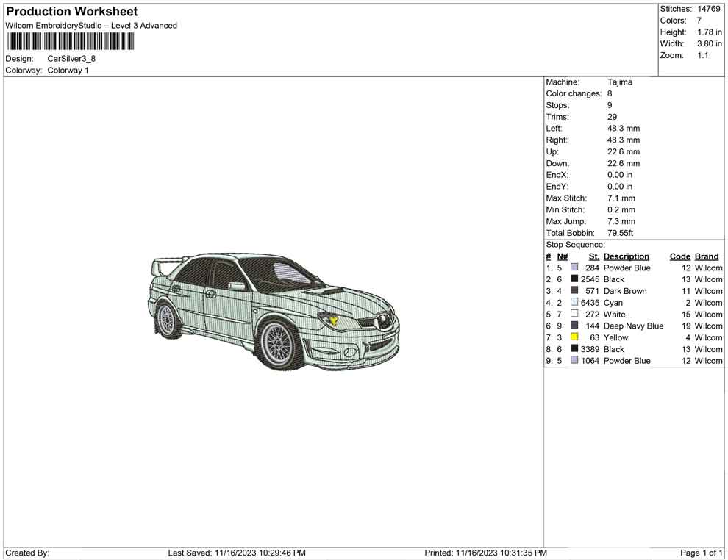Click the Powder Blue swatch with 1064 stitches

pyautogui.click(x=574, y=361)
